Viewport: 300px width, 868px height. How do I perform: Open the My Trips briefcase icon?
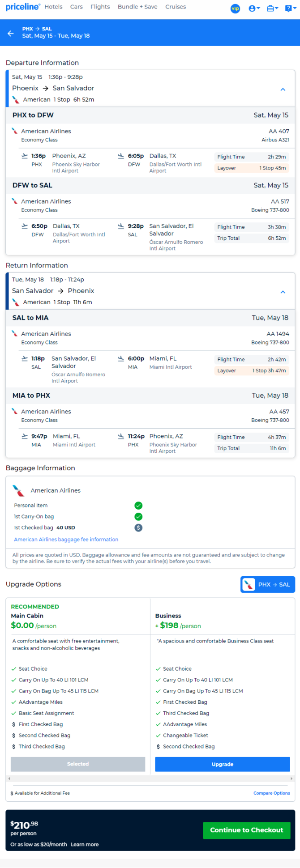(x=272, y=9)
